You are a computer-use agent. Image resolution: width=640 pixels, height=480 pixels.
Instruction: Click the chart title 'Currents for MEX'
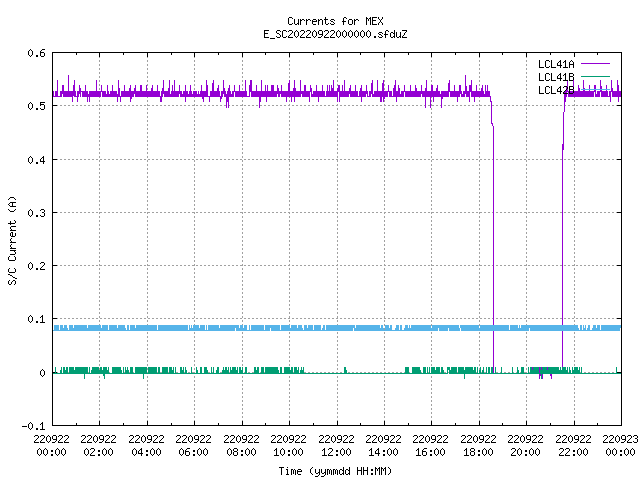pyautogui.click(x=335, y=21)
